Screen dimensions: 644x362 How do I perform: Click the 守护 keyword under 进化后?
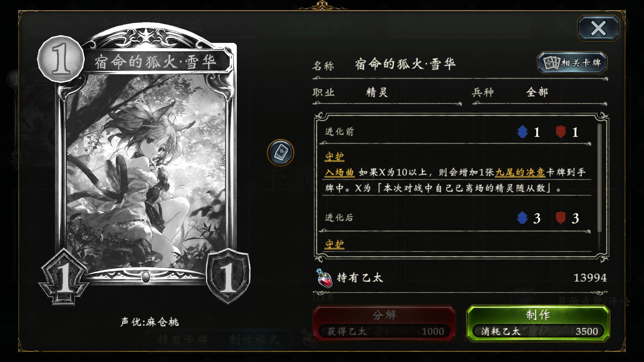[x=334, y=244]
